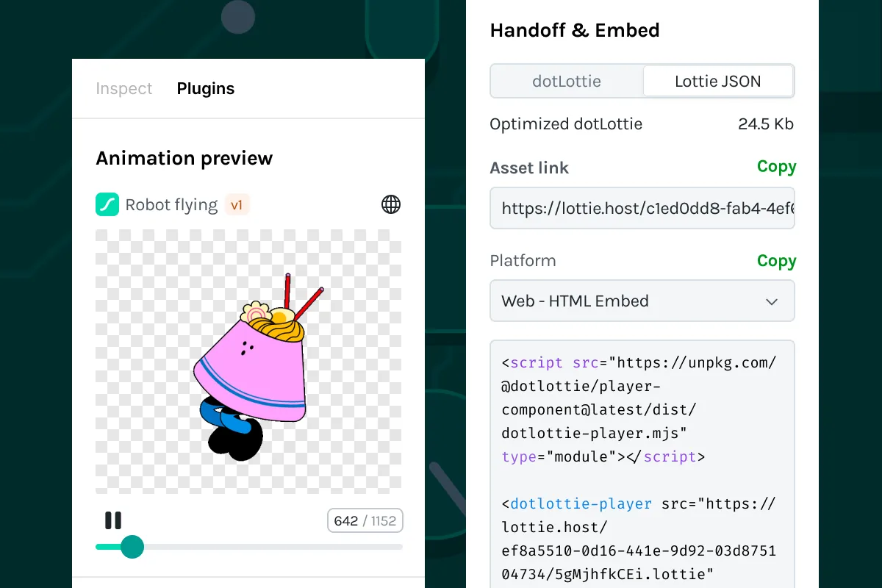Click the 24.5 Kb file size value
The image size is (882, 588).
766,124
